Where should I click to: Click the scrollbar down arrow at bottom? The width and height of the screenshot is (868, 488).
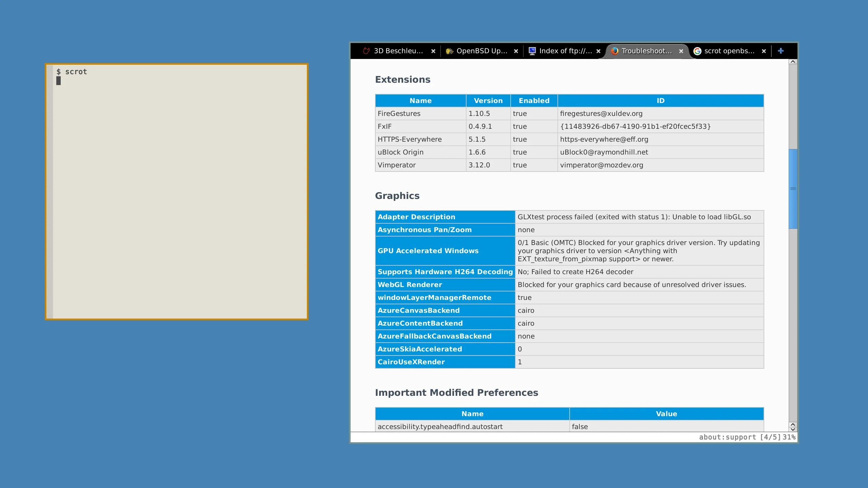point(793,429)
